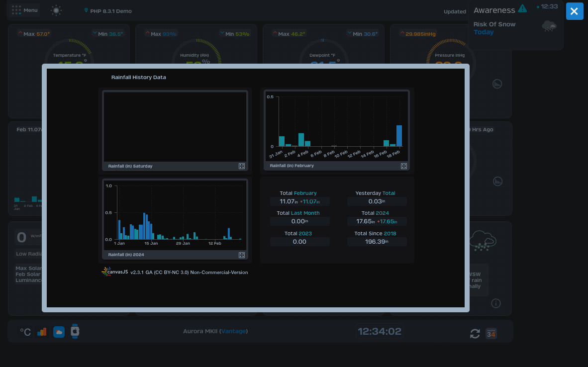
Task: Click the Min 38.5° temperature badge
Action: [107, 34]
